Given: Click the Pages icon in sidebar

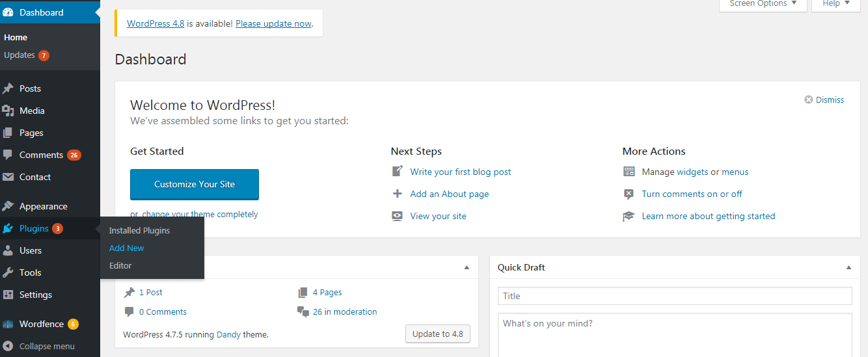Looking at the screenshot, I should pos(8,133).
